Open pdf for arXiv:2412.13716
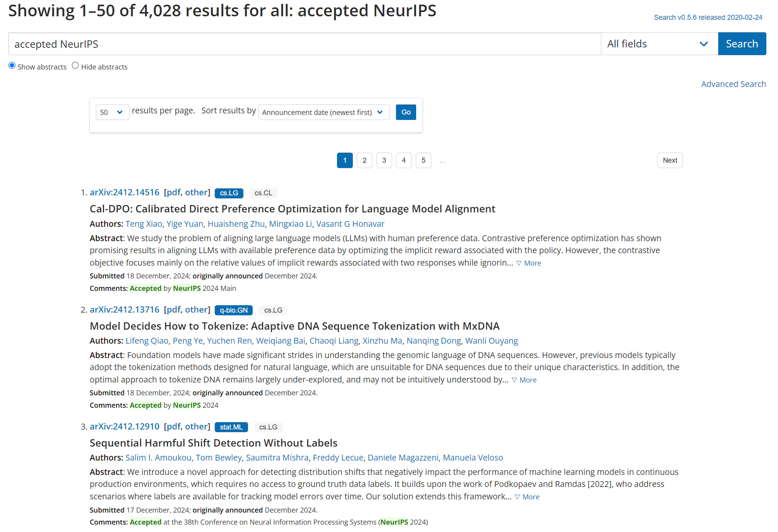Image resolution: width=778 pixels, height=532 pixels. click(174, 309)
